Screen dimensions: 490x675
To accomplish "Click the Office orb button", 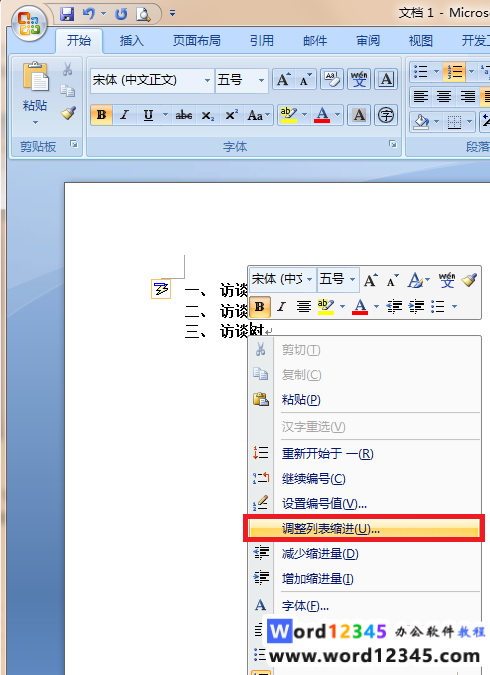I will click(29, 24).
